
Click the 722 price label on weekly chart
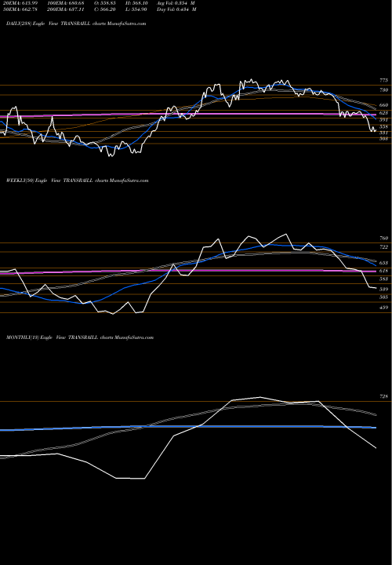[383, 247]
